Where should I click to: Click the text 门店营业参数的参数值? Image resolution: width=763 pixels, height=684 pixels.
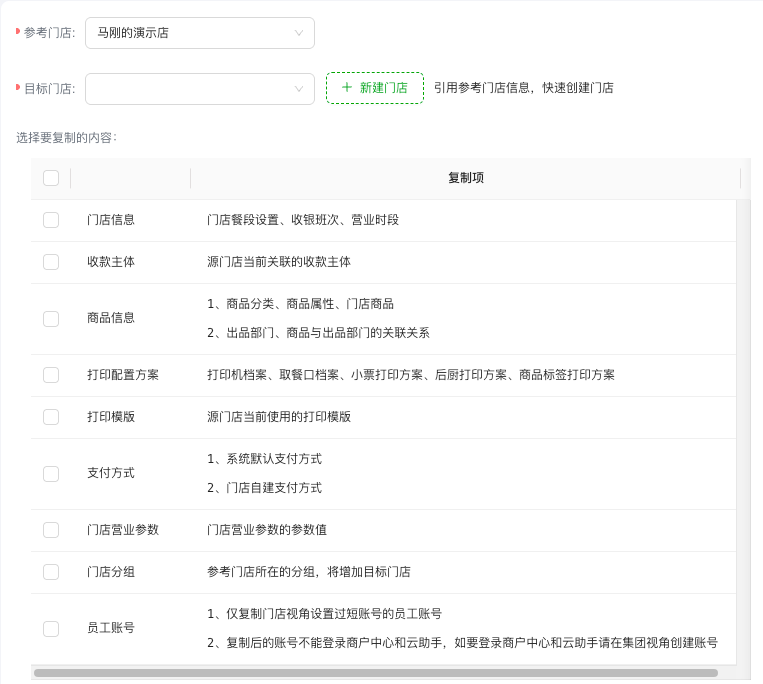pos(267,530)
